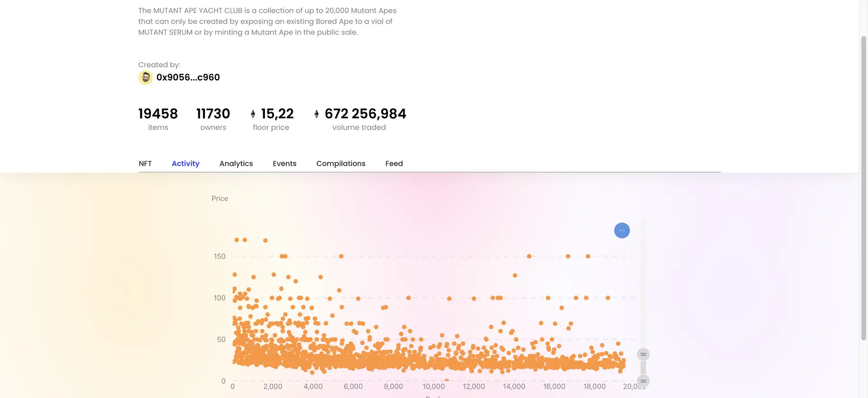Click the creator avatar image
The width and height of the screenshot is (868, 398).
click(x=145, y=78)
